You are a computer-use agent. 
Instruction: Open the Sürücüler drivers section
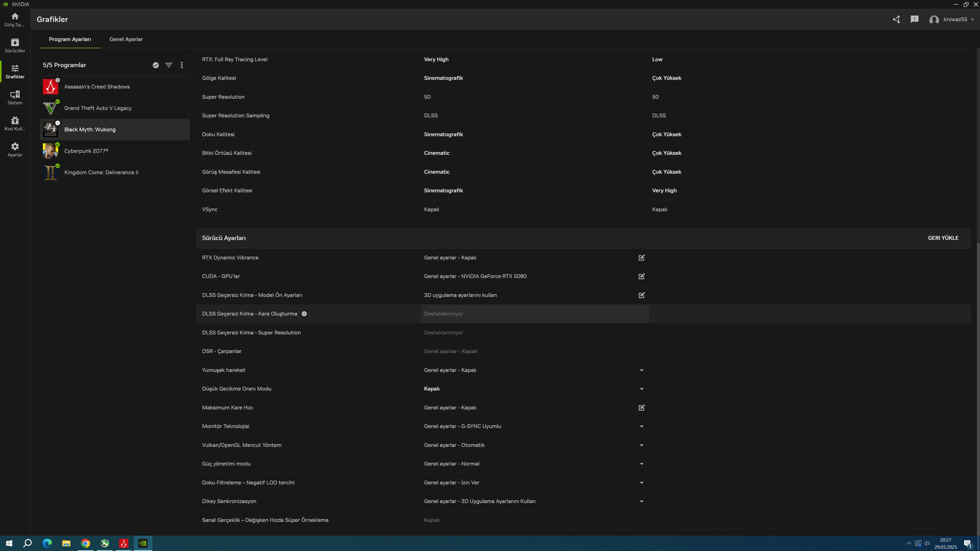[x=15, y=46]
